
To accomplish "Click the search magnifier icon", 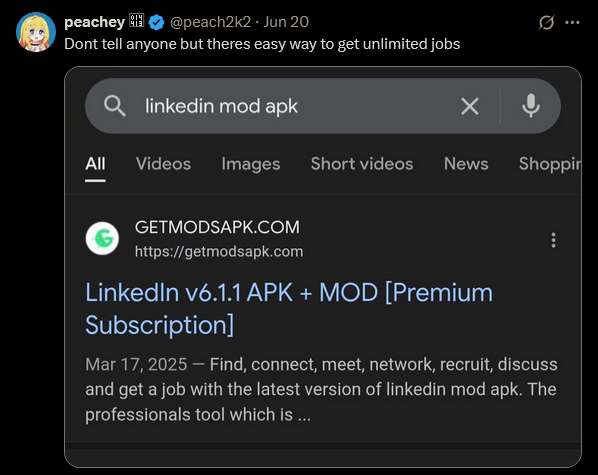I will click(x=114, y=106).
